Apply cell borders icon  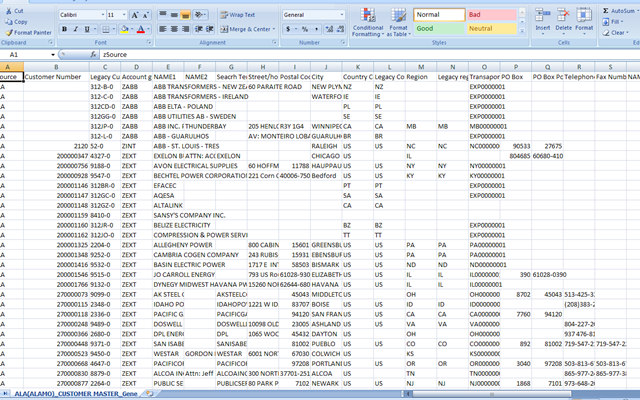[106, 29]
